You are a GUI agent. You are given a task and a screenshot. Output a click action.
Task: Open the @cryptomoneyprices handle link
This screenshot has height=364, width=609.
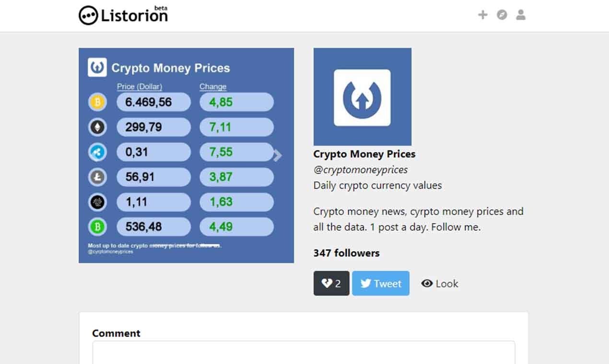[361, 170]
